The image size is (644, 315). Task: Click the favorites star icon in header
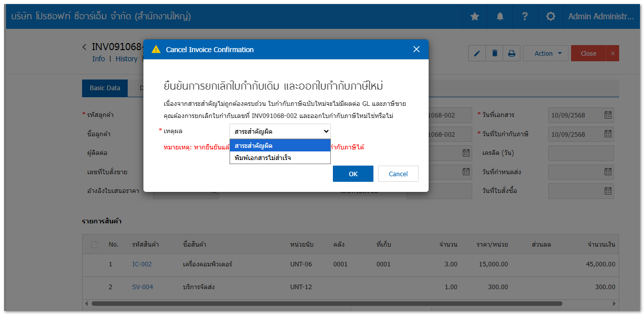(x=475, y=17)
